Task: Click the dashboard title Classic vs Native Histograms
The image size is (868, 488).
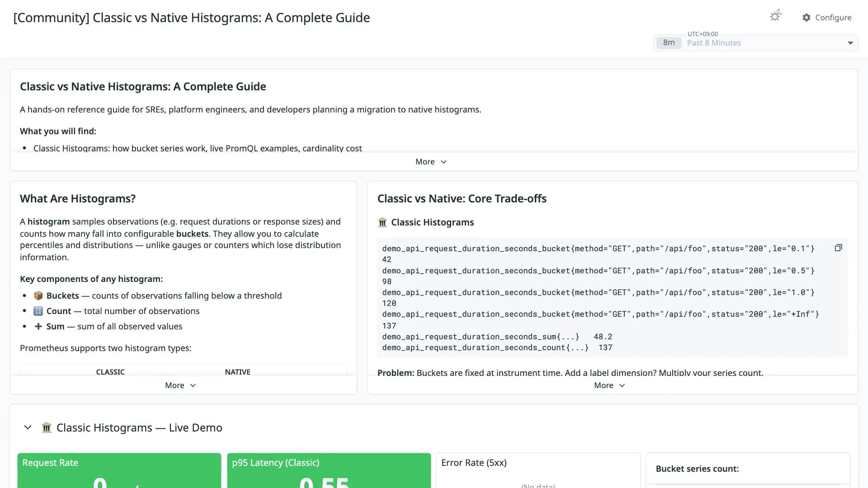Action: (192, 18)
